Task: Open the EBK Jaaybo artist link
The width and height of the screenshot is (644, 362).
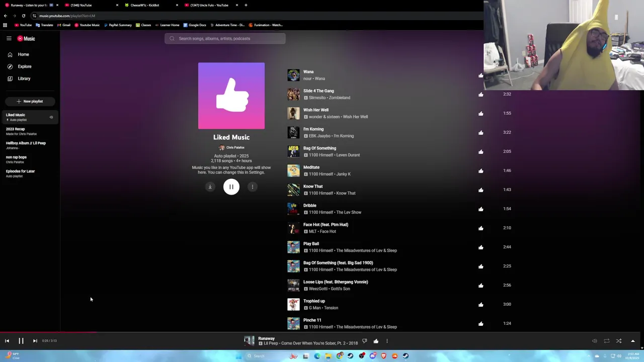Action: pos(320,136)
